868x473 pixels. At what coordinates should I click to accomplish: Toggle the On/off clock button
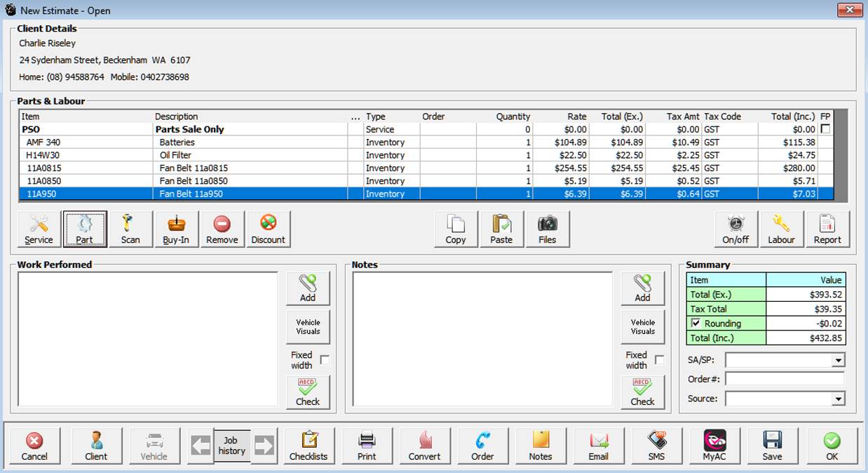pos(735,229)
